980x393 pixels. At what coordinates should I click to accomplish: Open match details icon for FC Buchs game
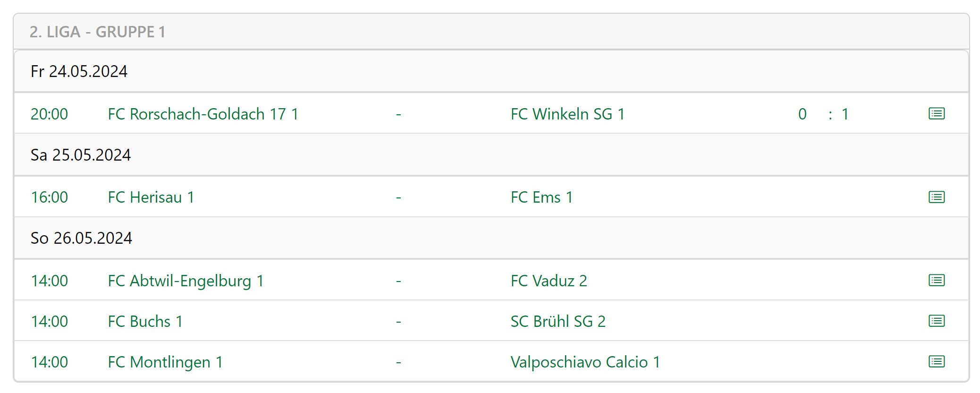936,321
